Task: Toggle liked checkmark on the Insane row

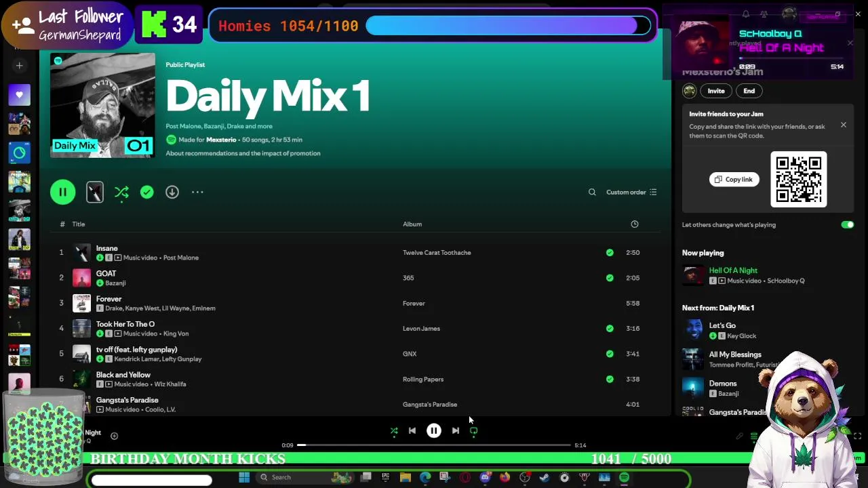Action: click(610, 253)
